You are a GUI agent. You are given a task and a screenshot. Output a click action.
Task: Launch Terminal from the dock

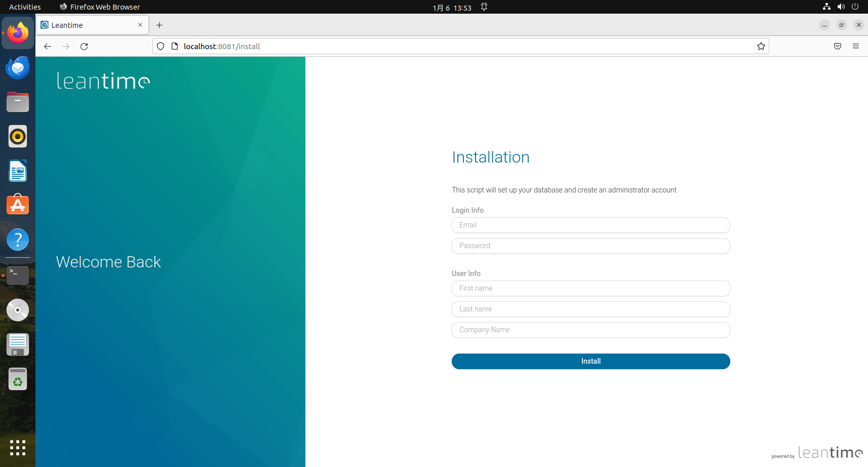tap(18, 276)
